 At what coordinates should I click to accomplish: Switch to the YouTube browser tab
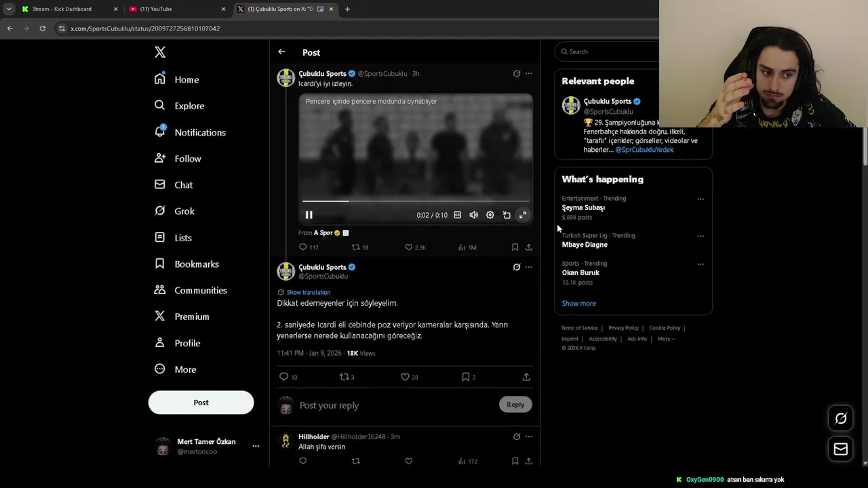[176, 9]
